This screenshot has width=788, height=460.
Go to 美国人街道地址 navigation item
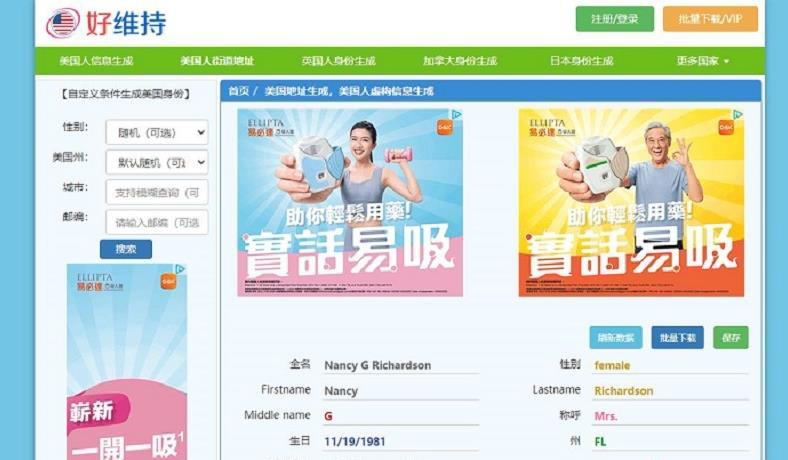pos(217,61)
